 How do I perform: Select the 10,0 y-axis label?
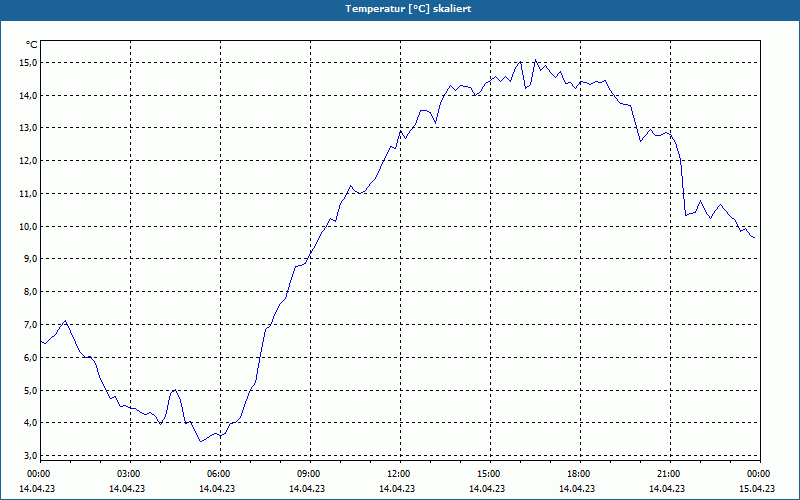(29, 227)
